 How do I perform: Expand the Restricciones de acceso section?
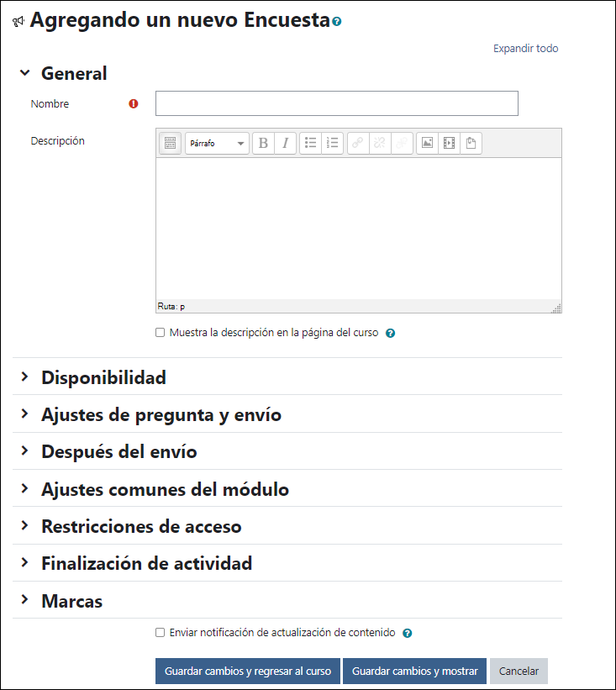[25, 525]
